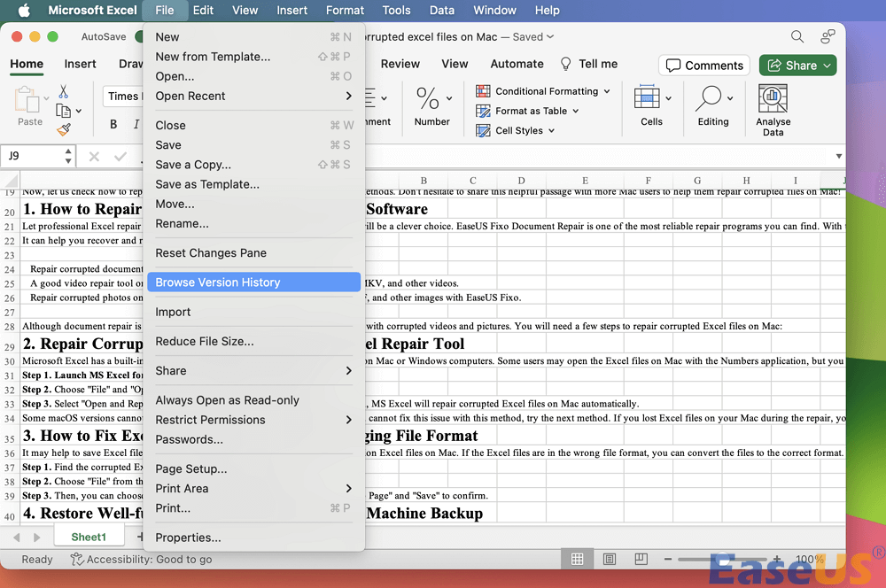Open the Review ribbon tab
This screenshot has width=886, height=588.
click(400, 64)
